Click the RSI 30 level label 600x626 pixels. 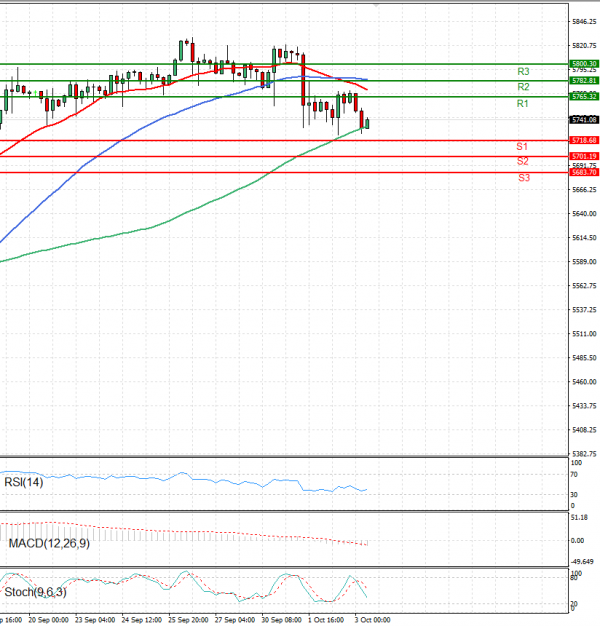[574, 495]
